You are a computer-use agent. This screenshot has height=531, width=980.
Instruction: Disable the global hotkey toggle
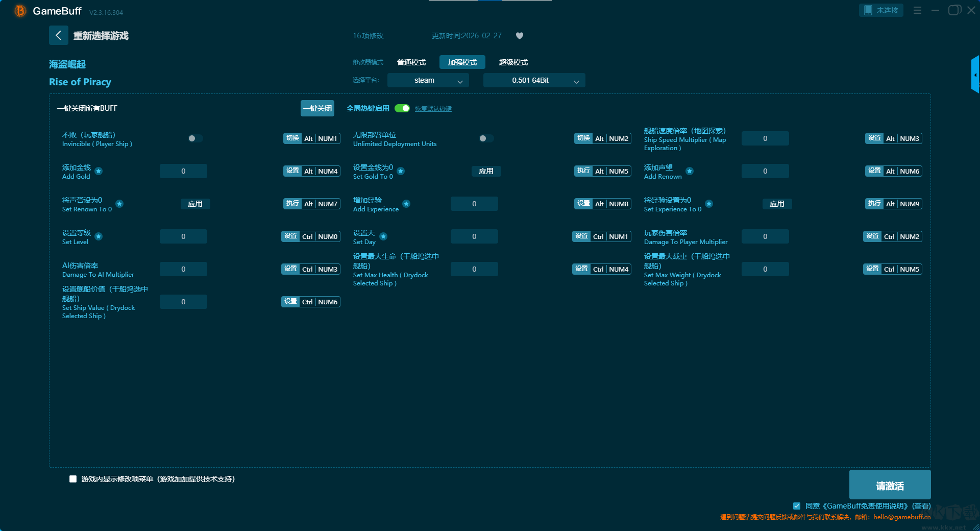click(x=402, y=108)
